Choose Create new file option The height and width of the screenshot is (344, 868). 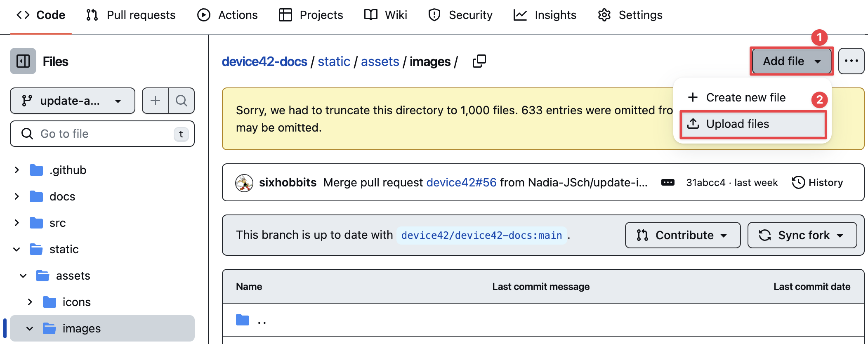(x=745, y=97)
